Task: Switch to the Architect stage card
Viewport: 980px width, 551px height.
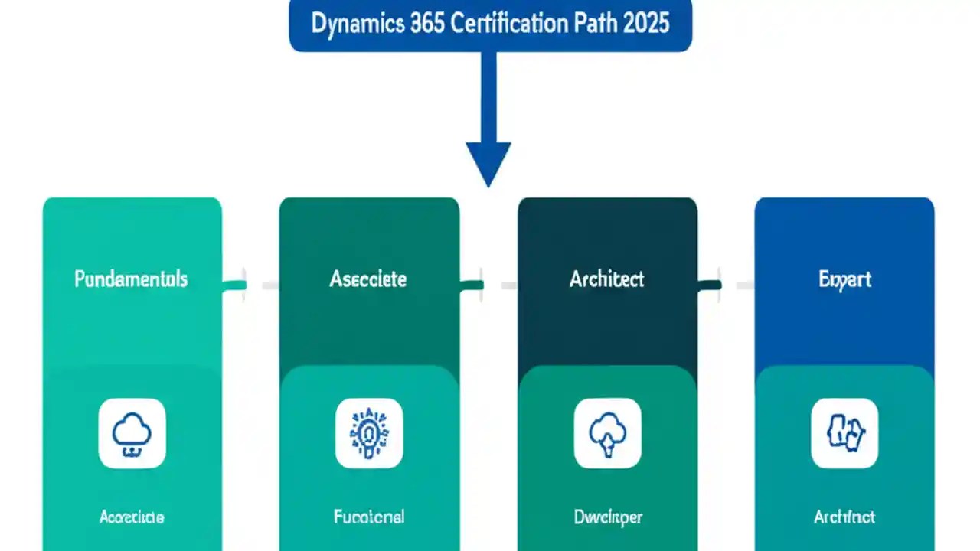Action: coord(607,279)
